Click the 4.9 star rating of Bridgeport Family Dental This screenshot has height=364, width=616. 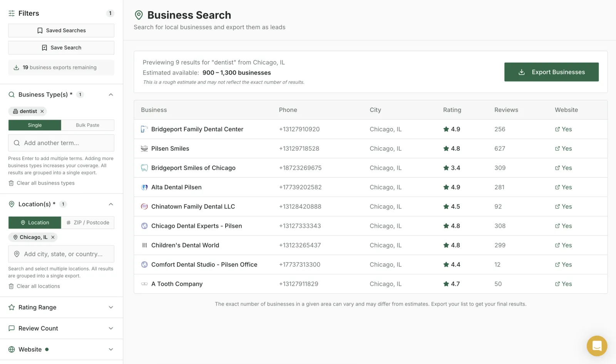452,129
